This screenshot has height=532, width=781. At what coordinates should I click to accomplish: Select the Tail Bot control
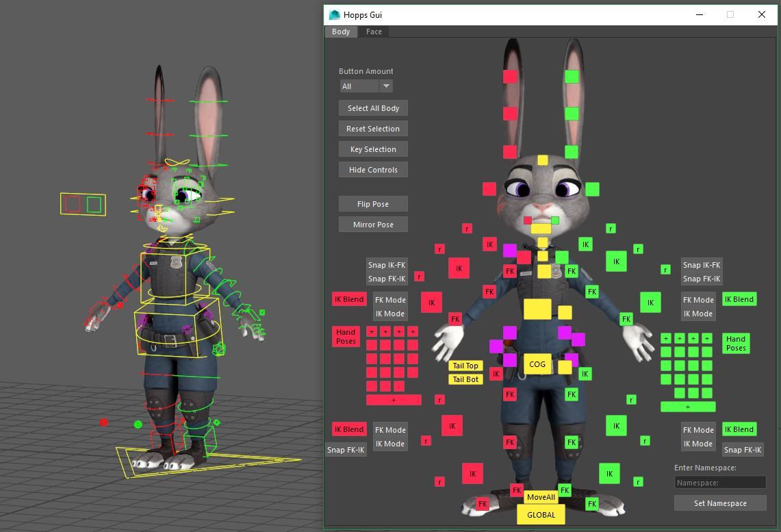[465, 379]
